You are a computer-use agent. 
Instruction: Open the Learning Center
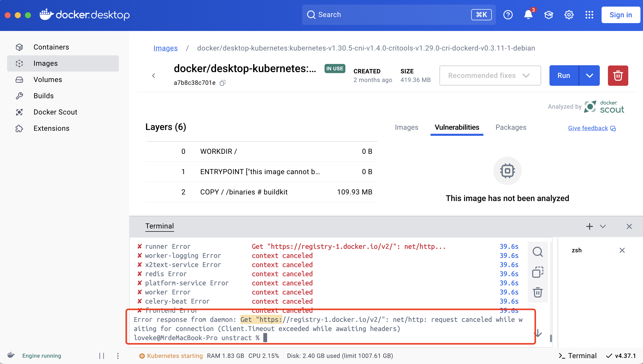pos(549,15)
